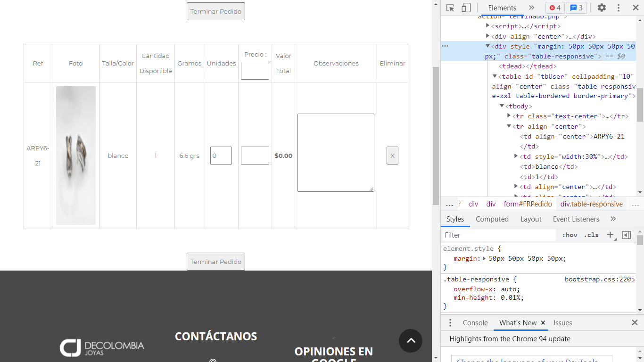Expand the script node in DOM tree

(x=488, y=26)
